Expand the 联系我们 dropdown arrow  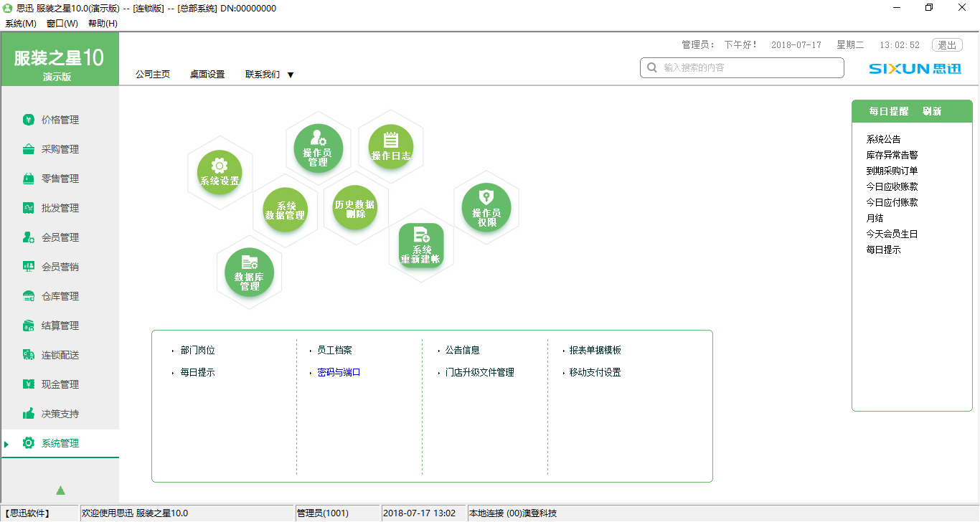291,75
